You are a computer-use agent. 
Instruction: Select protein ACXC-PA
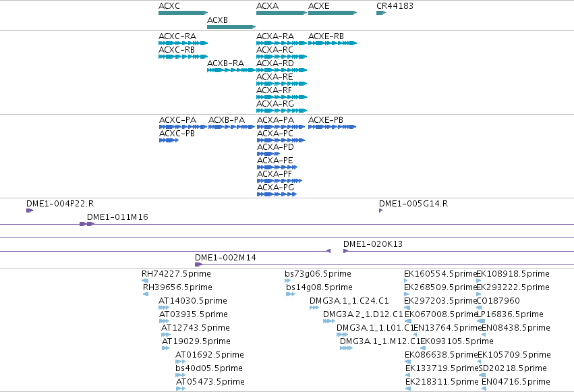coord(183,127)
